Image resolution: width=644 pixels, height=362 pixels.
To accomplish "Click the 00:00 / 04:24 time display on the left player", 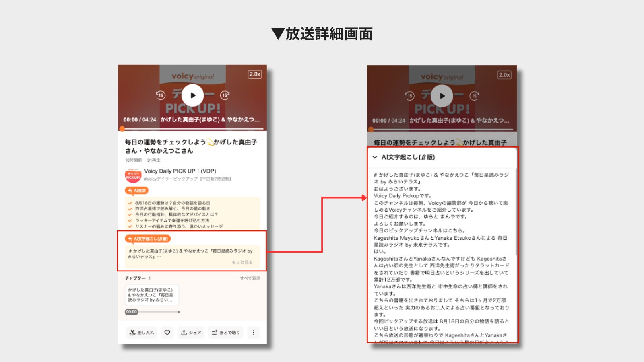I will pyautogui.click(x=140, y=120).
